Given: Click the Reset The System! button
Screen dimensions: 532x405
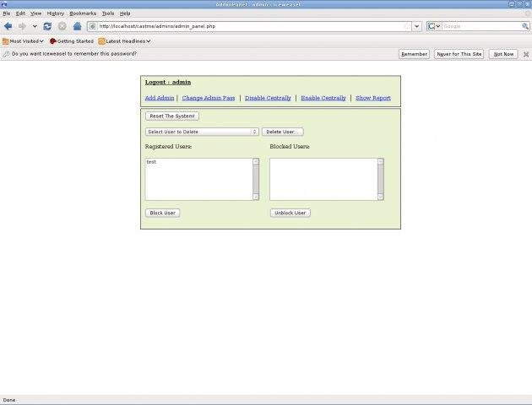Looking at the screenshot, I should click(172, 116).
